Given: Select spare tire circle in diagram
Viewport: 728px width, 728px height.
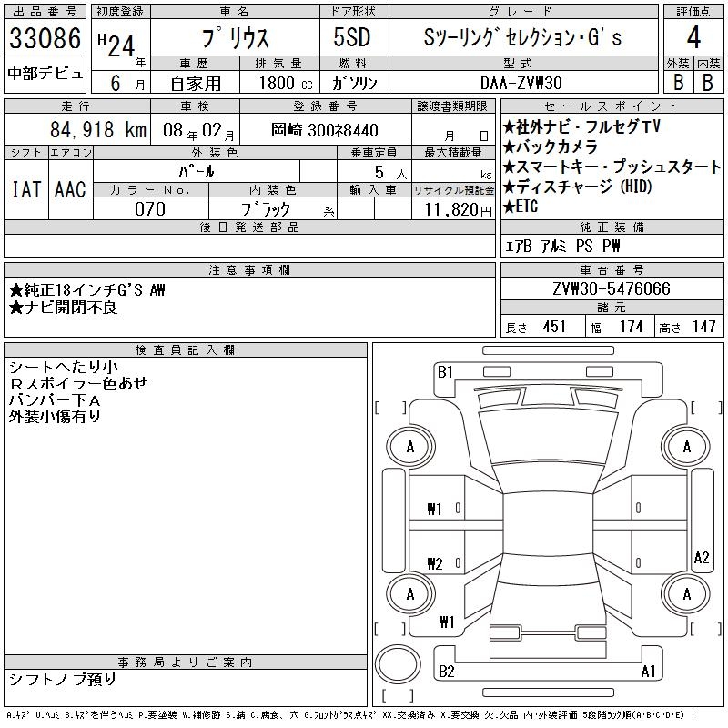Looking at the screenshot, I should point(398,664).
